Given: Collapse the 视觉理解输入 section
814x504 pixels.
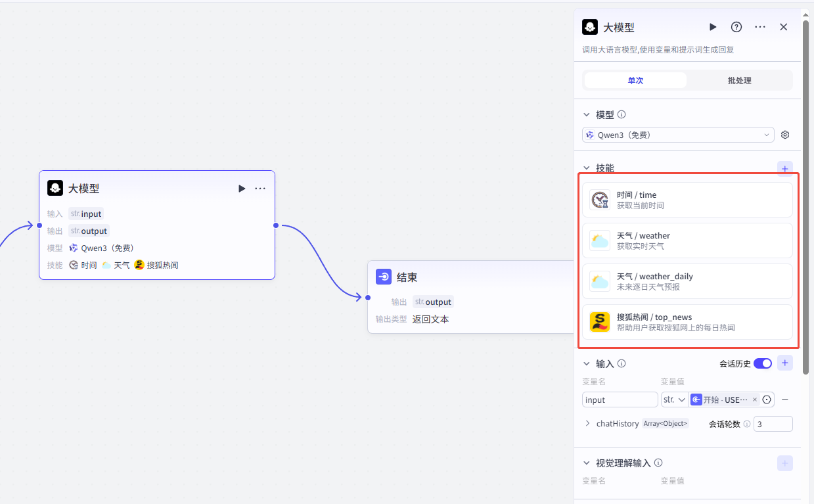Looking at the screenshot, I should [x=587, y=463].
